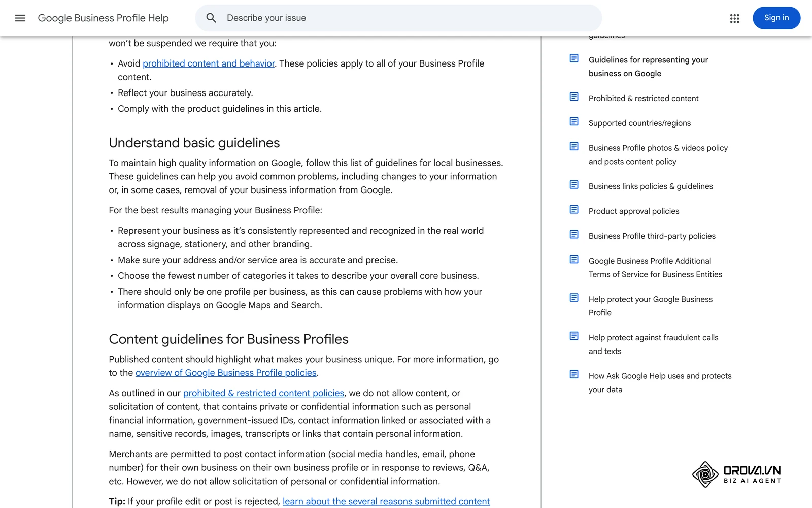Open Prohibited & restricted content sidebar article

tap(644, 98)
